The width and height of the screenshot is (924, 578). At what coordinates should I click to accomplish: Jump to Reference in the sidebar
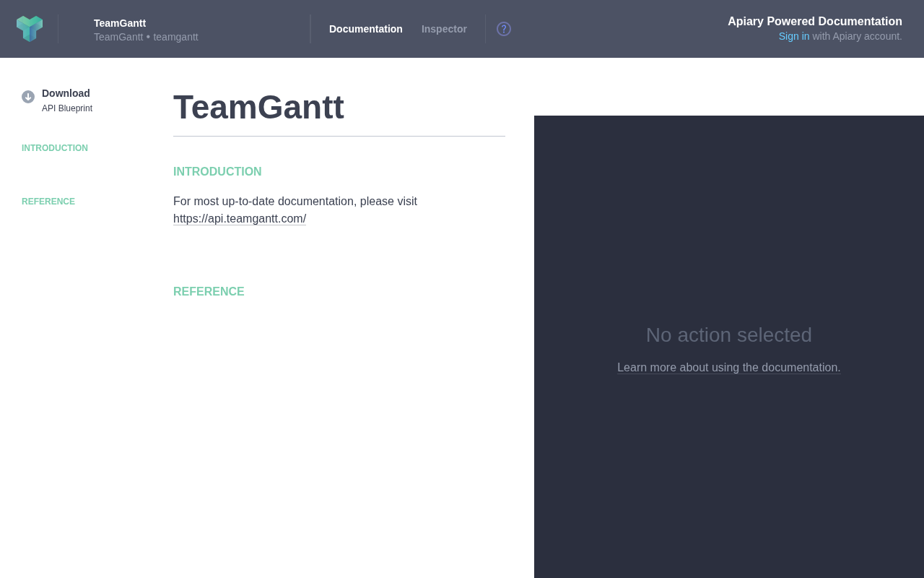click(48, 202)
